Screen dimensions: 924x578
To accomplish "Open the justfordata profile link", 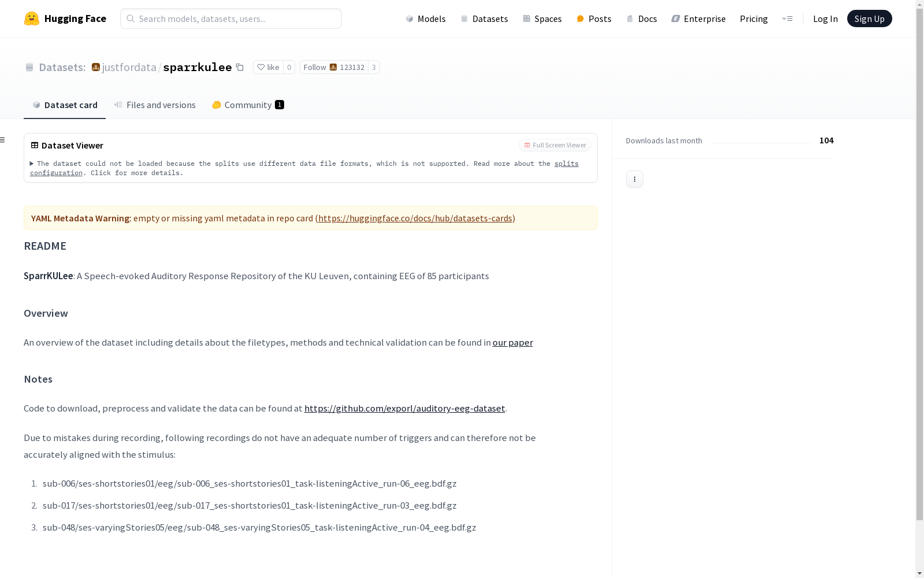I will pyautogui.click(x=129, y=67).
